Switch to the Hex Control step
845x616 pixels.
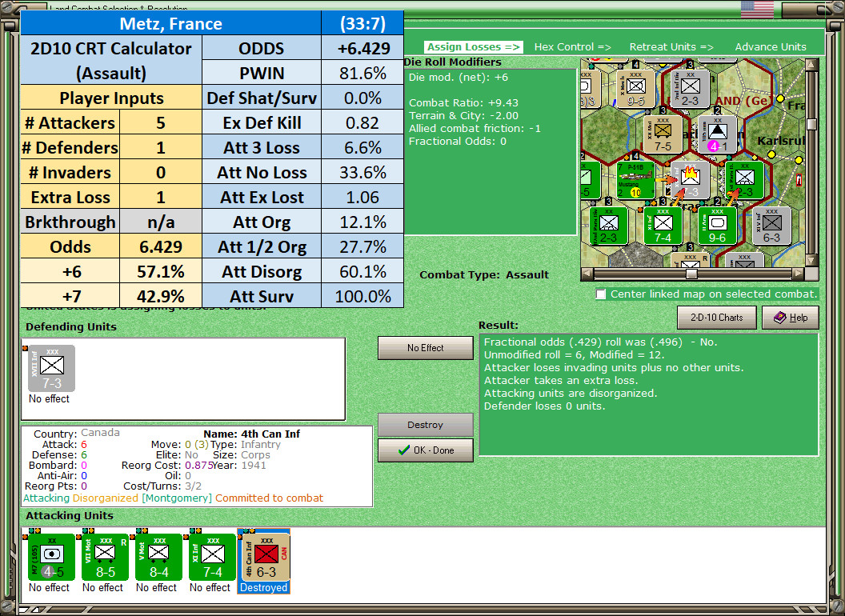[x=572, y=47]
